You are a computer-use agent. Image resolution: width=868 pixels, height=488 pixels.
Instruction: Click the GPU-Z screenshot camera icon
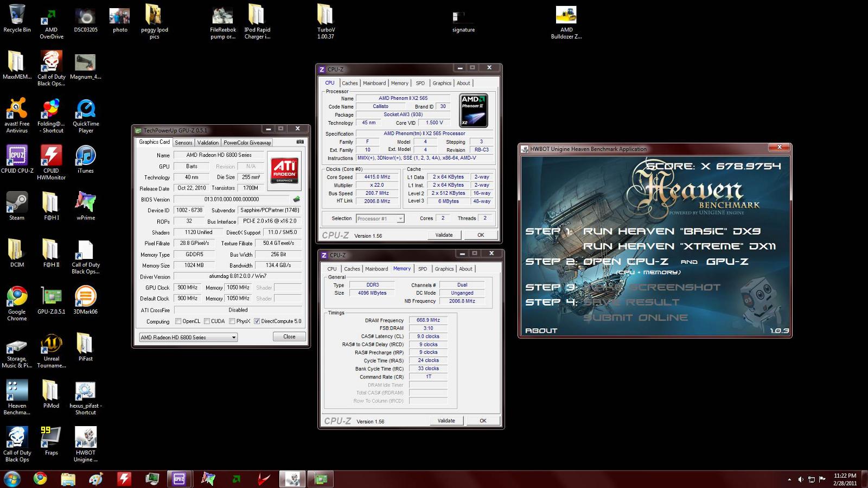tap(300, 142)
